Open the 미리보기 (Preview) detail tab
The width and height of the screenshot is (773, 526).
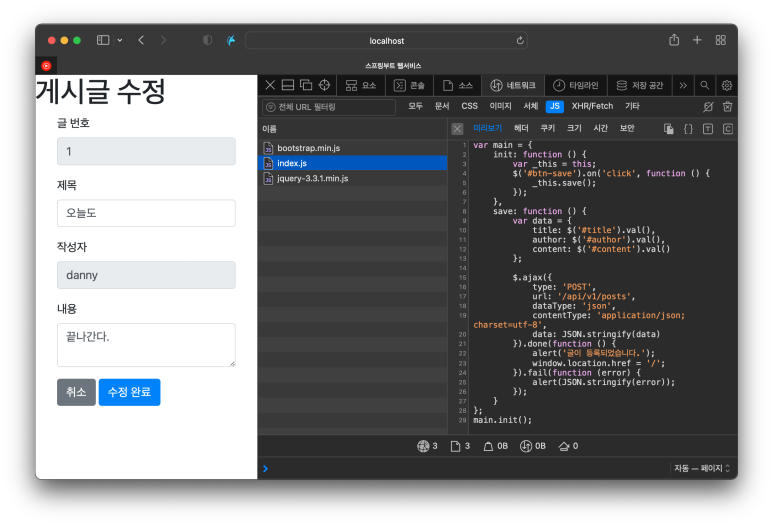pyautogui.click(x=487, y=128)
